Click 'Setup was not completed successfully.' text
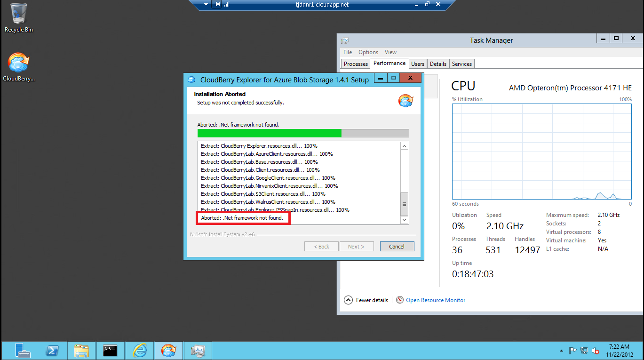This screenshot has width=644, height=360. (240, 102)
